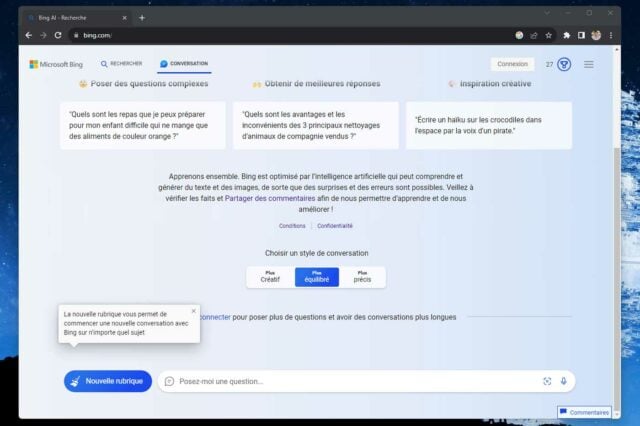The height and width of the screenshot is (426, 640).
Task: Open the Chrome three-dot menu
Action: click(611, 36)
